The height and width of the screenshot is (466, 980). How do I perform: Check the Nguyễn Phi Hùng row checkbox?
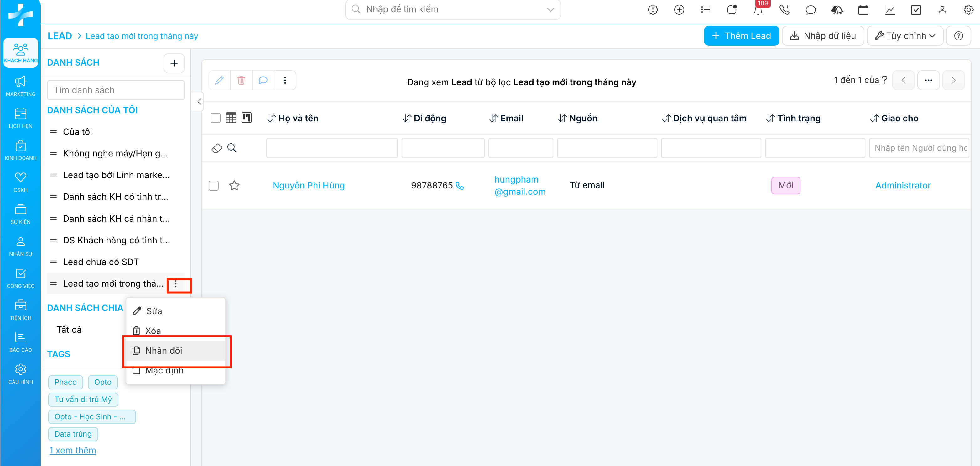pyautogui.click(x=214, y=185)
